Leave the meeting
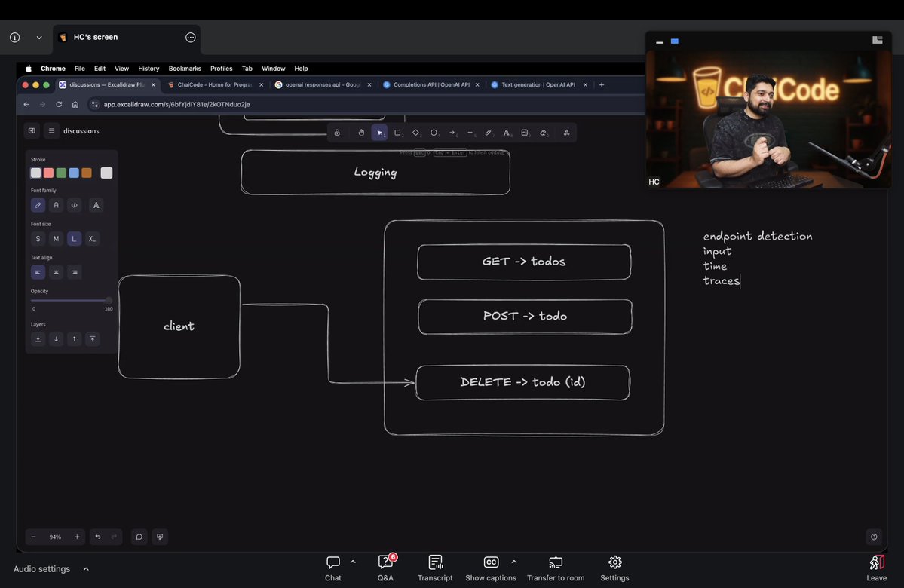 click(x=876, y=568)
